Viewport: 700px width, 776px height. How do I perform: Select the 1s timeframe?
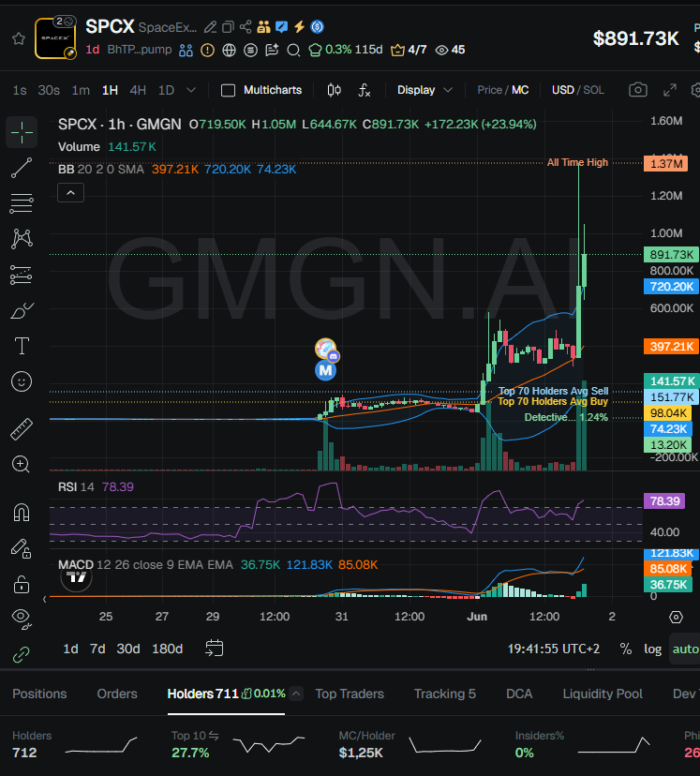[20, 90]
